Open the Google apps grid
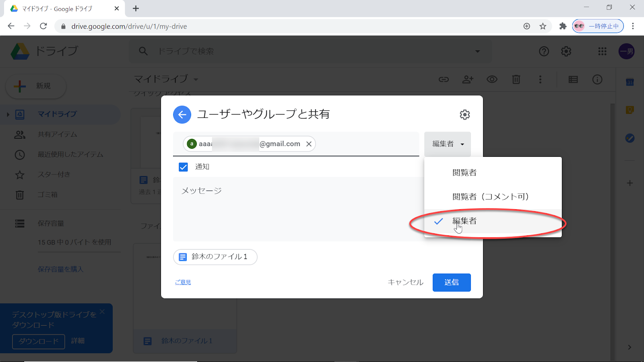 tap(602, 51)
